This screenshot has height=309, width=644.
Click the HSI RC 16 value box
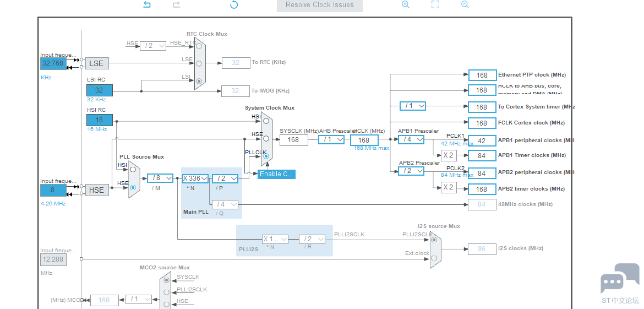pos(100,120)
